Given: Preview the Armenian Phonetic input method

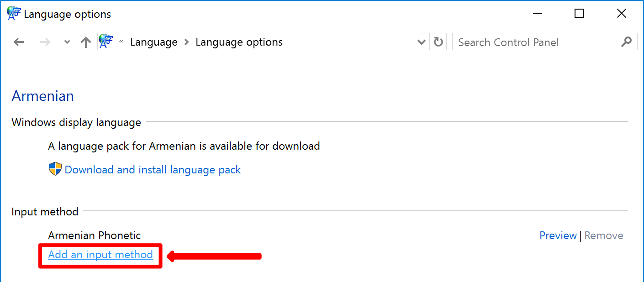Looking at the screenshot, I should [558, 235].
